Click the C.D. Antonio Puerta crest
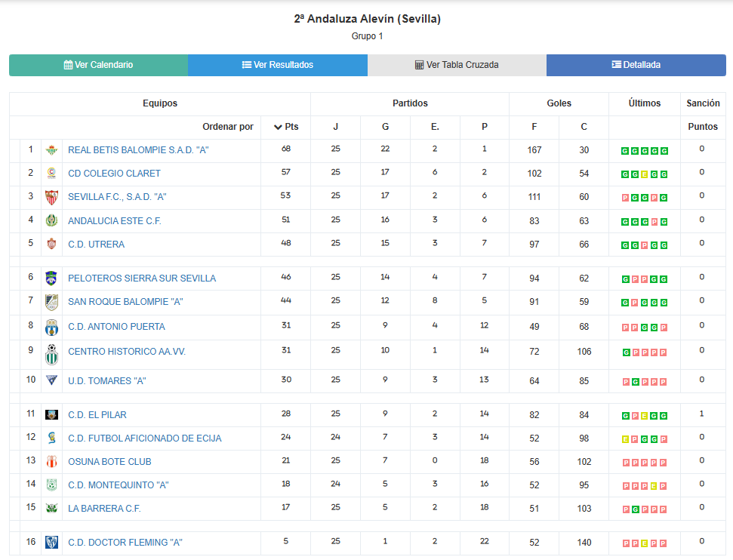The height and width of the screenshot is (560, 733). (51, 328)
